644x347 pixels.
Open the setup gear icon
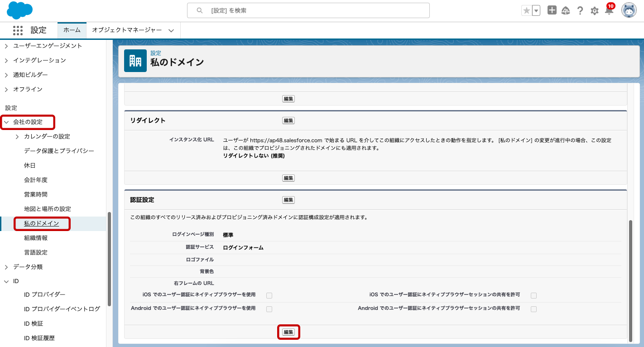click(595, 11)
